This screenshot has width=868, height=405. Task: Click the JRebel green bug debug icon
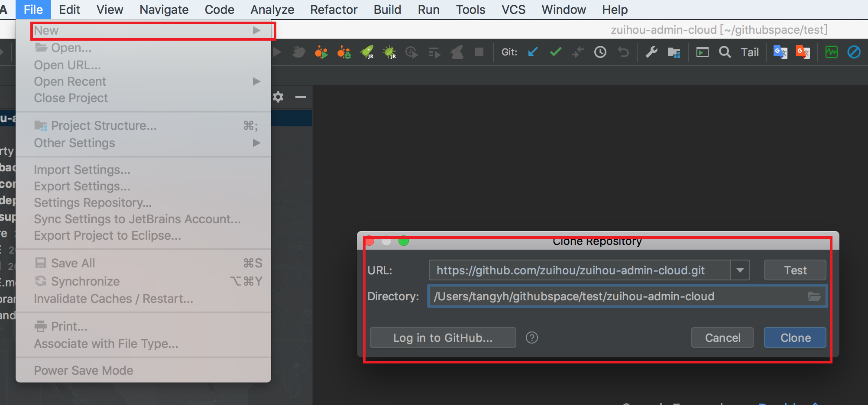pyautogui.click(x=389, y=52)
